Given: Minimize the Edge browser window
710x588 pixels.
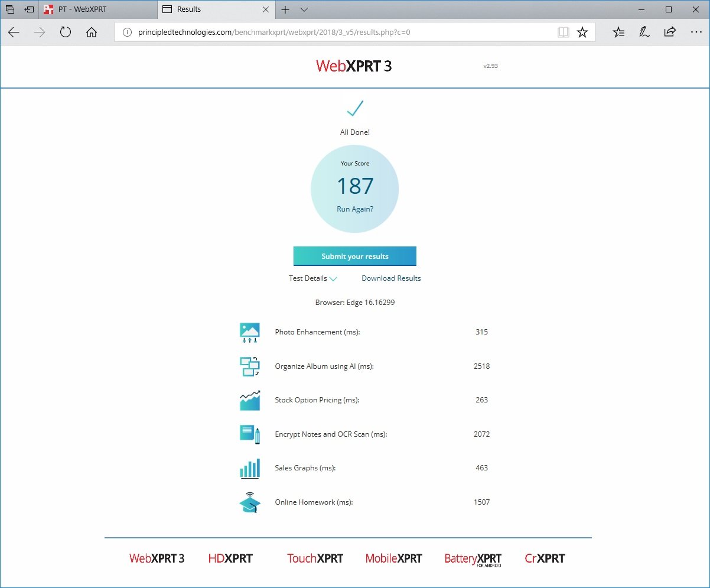Looking at the screenshot, I should pos(641,9).
